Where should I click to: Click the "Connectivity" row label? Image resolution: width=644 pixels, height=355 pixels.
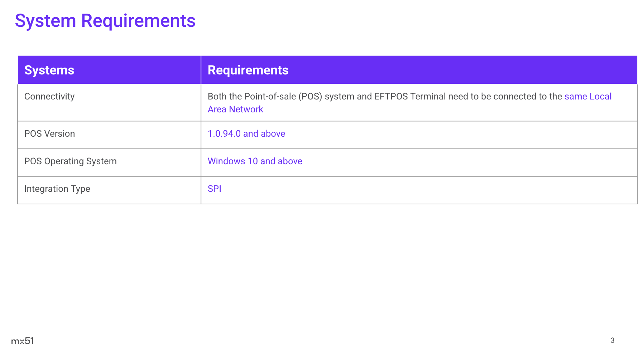[x=49, y=97]
